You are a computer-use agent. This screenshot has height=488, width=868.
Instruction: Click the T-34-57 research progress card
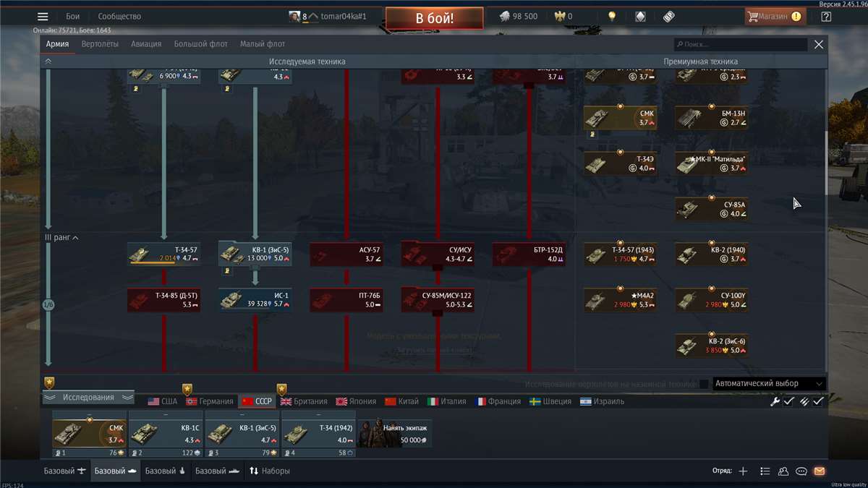tap(164, 254)
